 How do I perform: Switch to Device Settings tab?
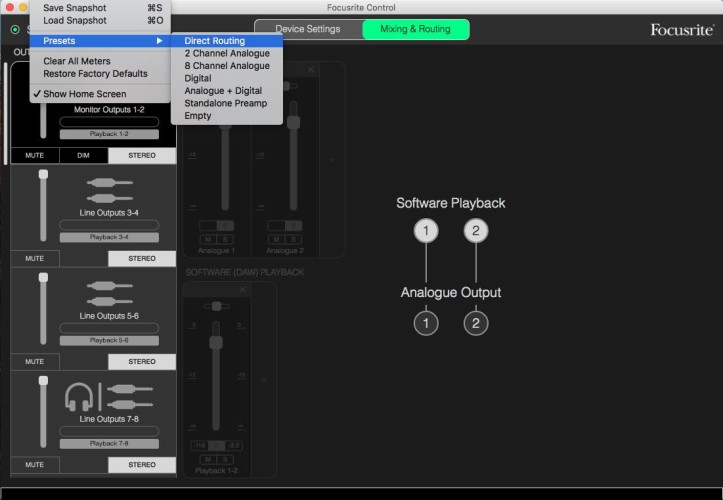pos(308,29)
